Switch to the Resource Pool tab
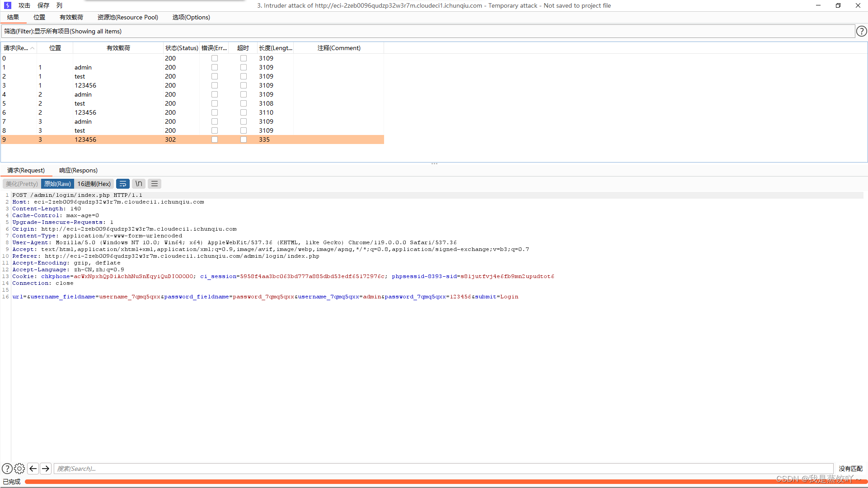The image size is (868, 488). 128,17
